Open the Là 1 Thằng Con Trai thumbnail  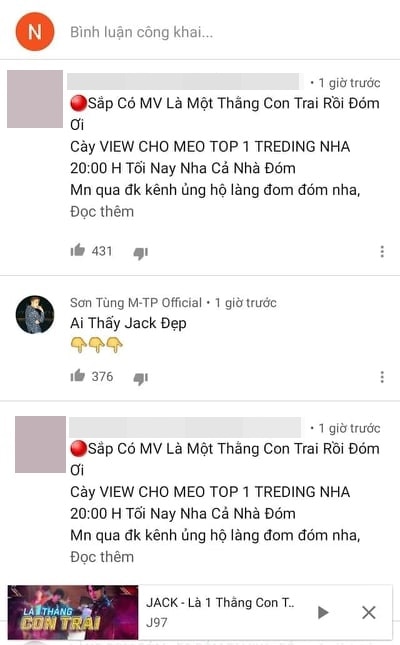(x=73, y=612)
